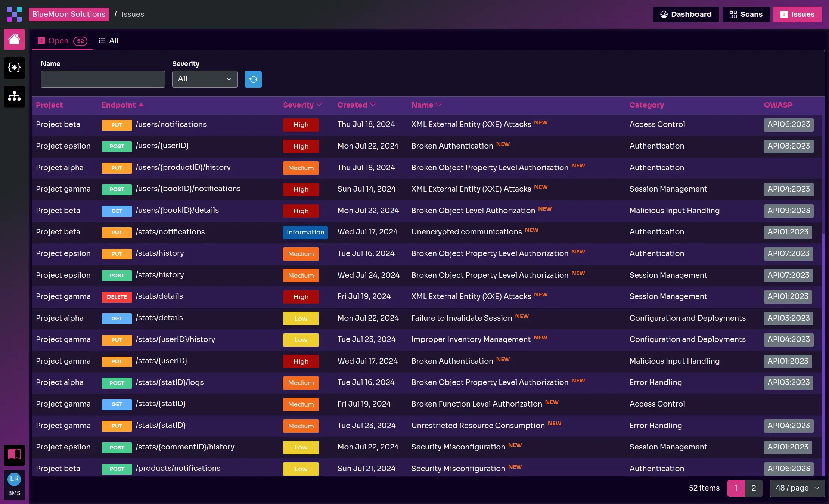829x504 pixels.
Task: Select the Open issues tab
Action: (x=62, y=41)
